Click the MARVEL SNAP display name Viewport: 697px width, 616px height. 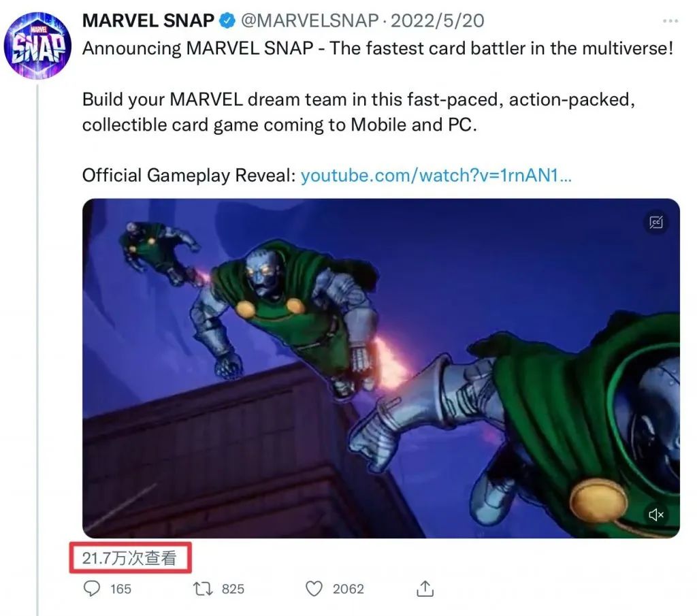point(148,20)
